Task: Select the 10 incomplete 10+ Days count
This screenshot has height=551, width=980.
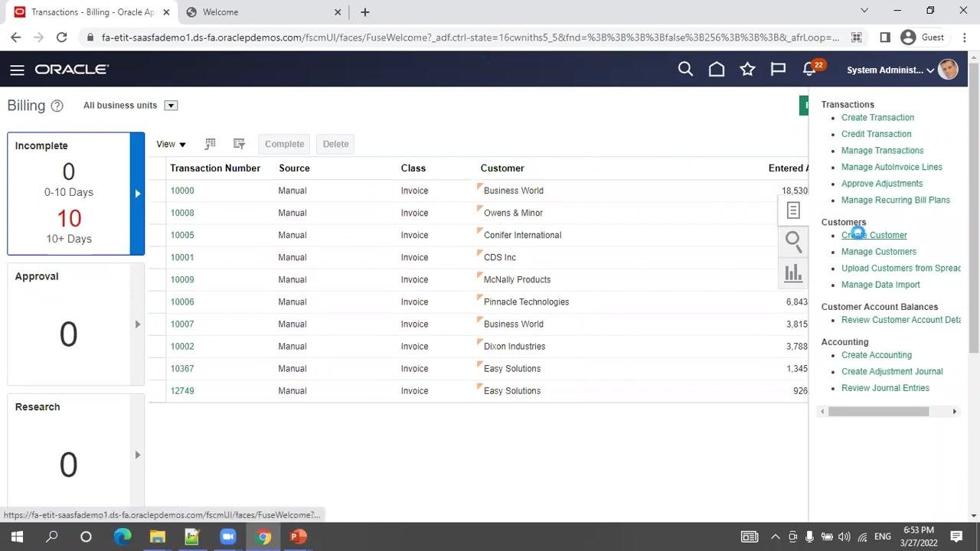Action: tap(69, 219)
